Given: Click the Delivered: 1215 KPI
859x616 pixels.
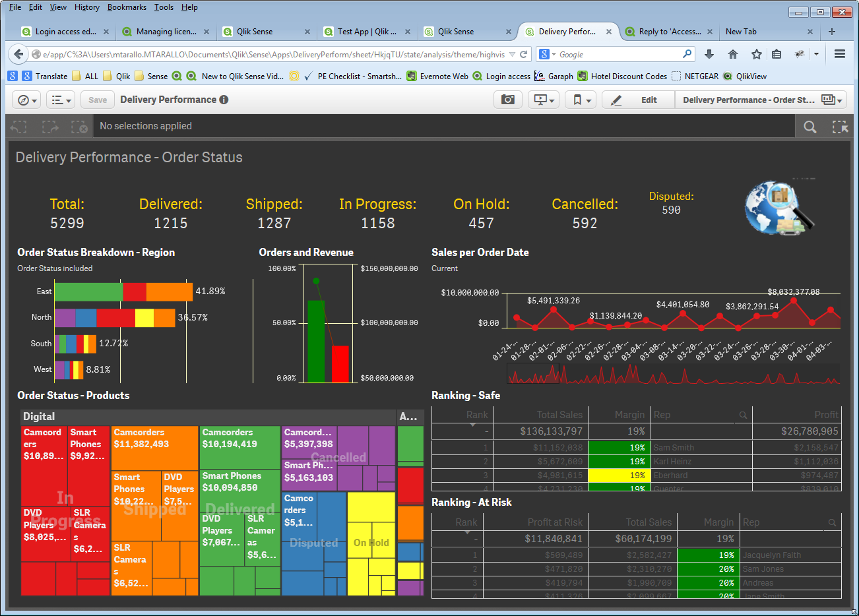Looking at the screenshot, I should coord(171,214).
